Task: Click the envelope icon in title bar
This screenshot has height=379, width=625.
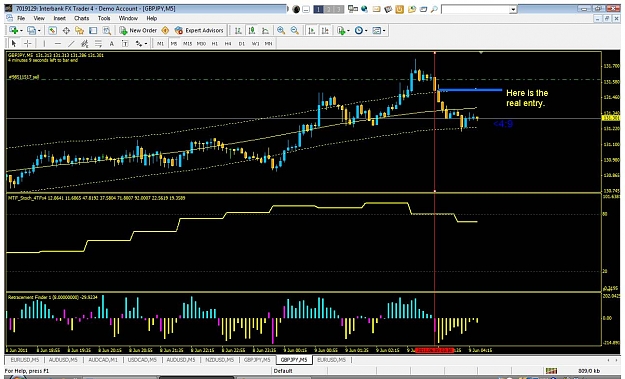Action: tap(376, 9)
